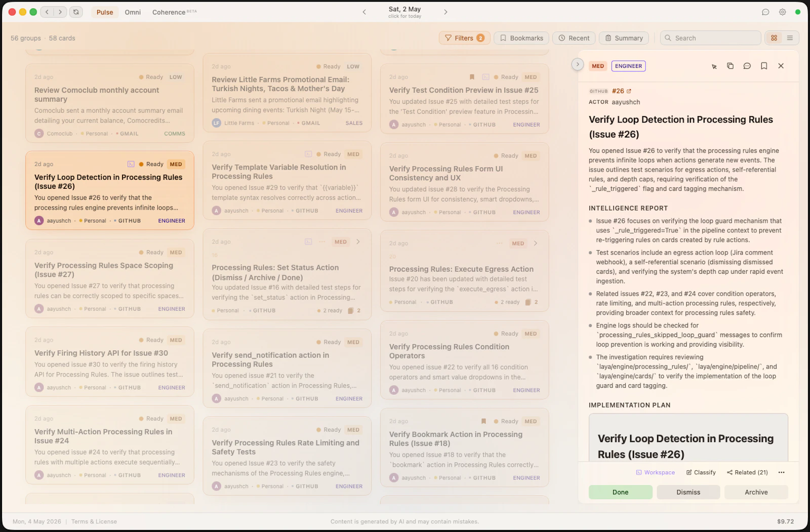Click stacked cards icon on Execute Egress group
The image size is (810, 532).
[x=528, y=302]
